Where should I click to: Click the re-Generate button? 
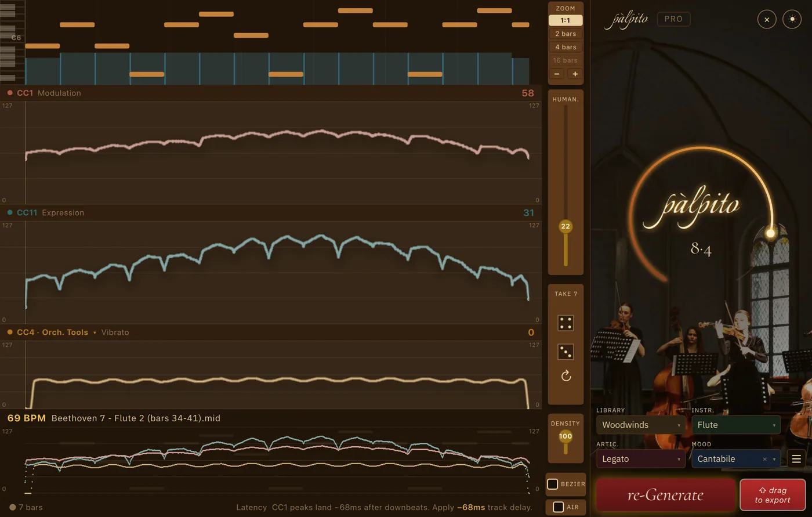point(666,495)
